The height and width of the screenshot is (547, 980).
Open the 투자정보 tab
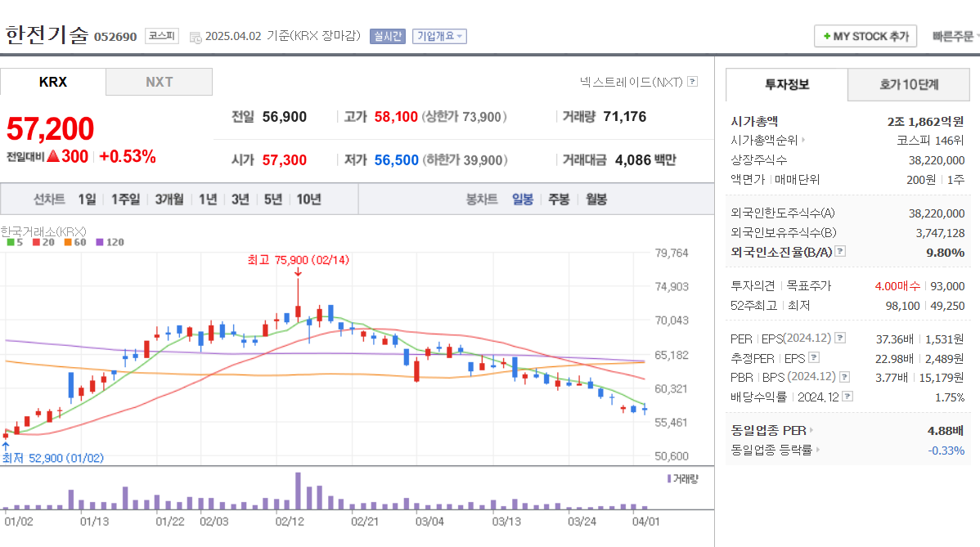tap(787, 84)
